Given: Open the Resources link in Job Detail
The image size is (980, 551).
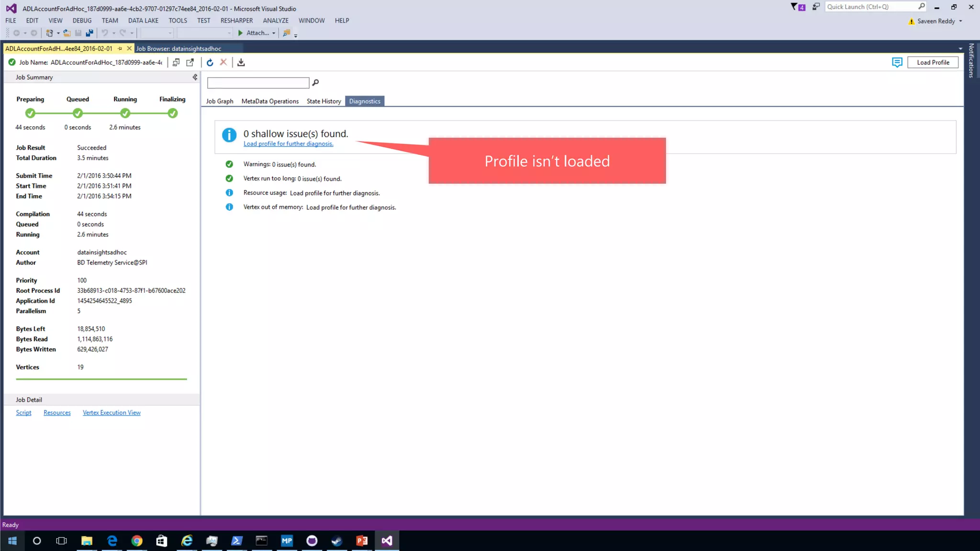Looking at the screenshot, I should 57,413.
